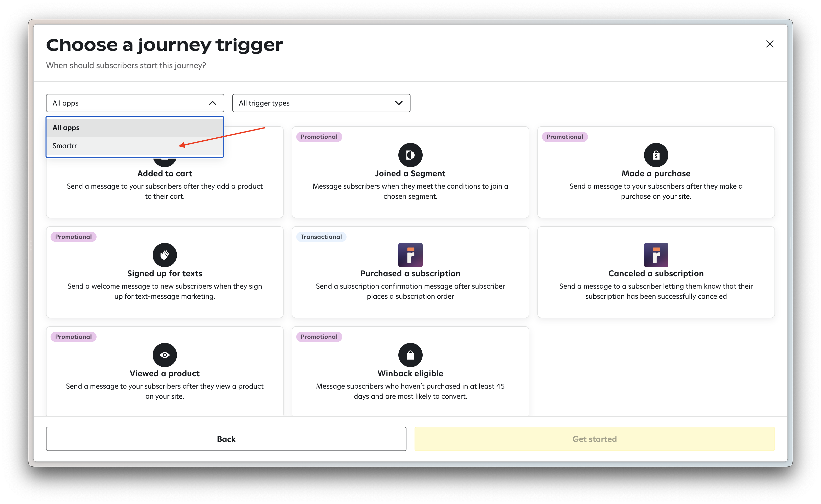Image resolution: width=821 pixels, height=504 pixels.
Task: Click the Signed up for texts hand icon
Action: 165,255
